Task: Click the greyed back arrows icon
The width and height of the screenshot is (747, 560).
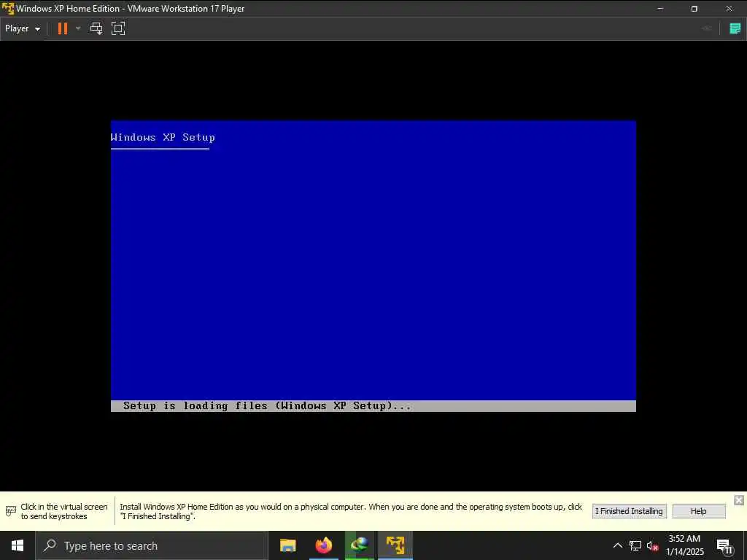Action: [x=706, y=28]
